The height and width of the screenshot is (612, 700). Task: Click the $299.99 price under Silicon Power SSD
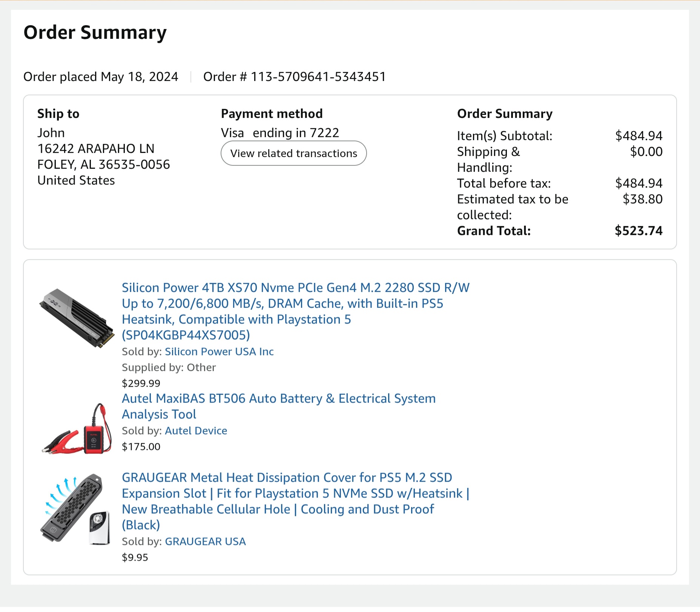pyautogui.click(x=141, y=383)
